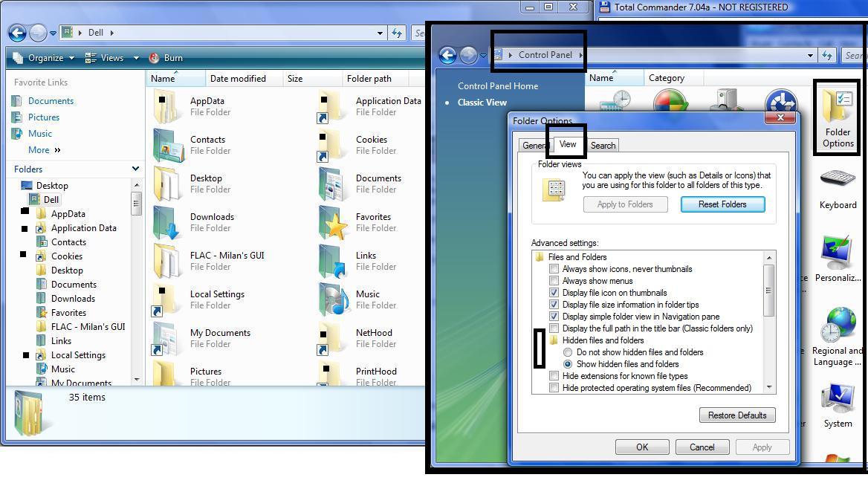Open the FLAC - Milan's GUI folder icon

pyautogui.click(x=167, y=262)
